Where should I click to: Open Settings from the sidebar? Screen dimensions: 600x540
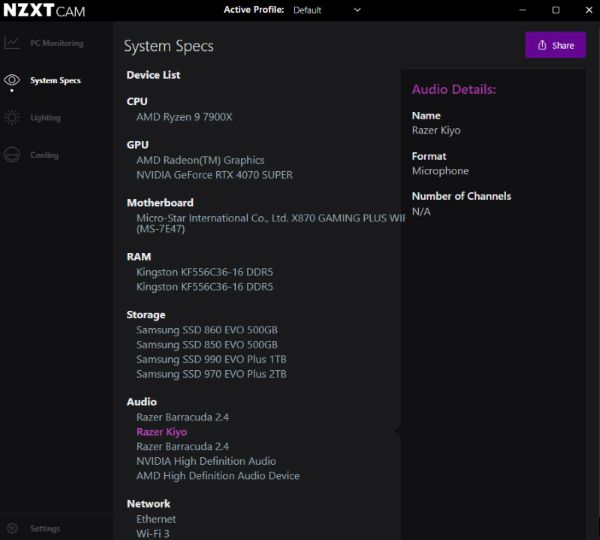click(45, 529)
